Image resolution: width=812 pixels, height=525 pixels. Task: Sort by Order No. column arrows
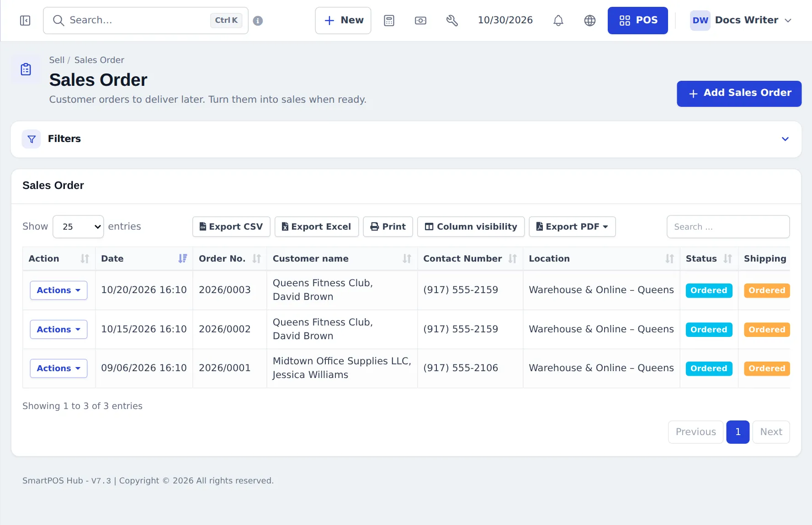[257, 259]
